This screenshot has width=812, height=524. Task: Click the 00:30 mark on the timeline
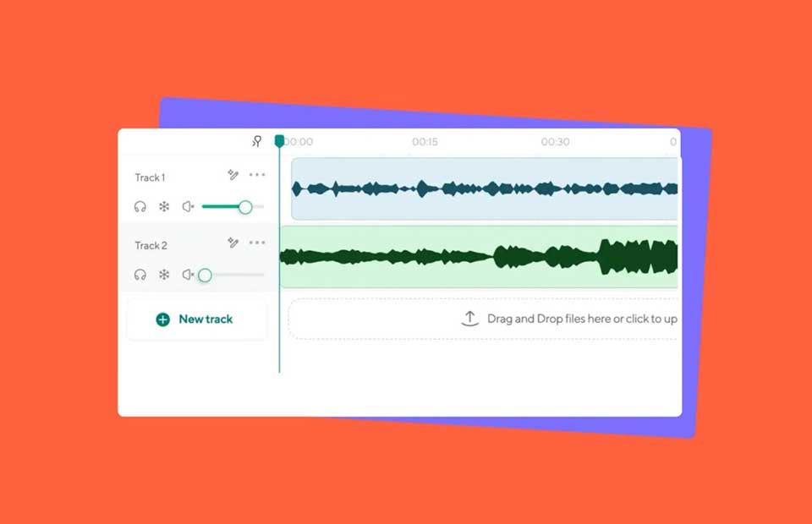click(x=555, y=142)
